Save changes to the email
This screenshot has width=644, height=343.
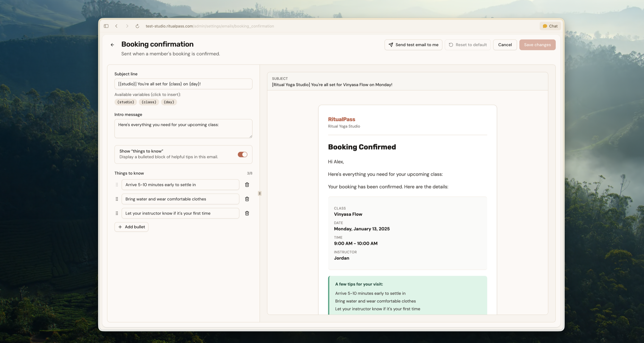coord(537,45)
